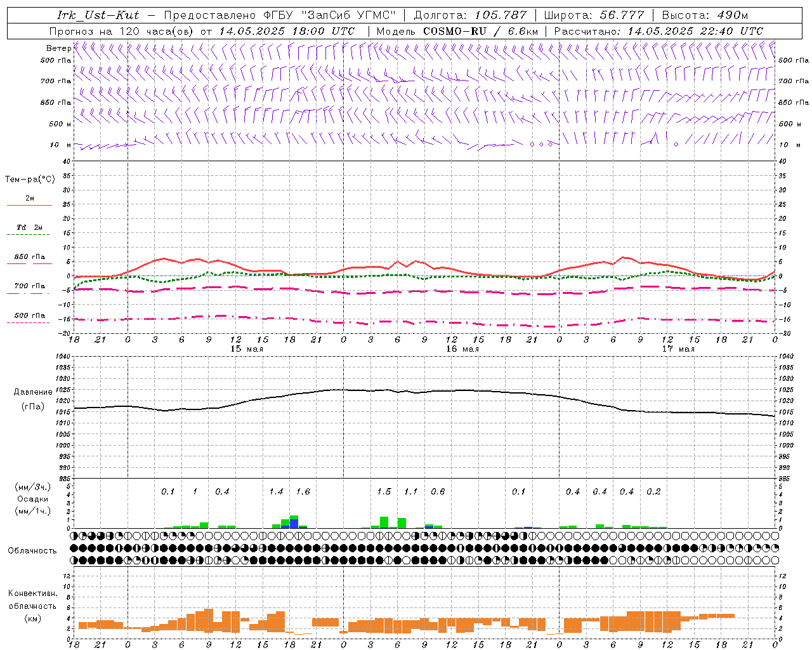Click the date label 17 мая

[x=678, y=349]
